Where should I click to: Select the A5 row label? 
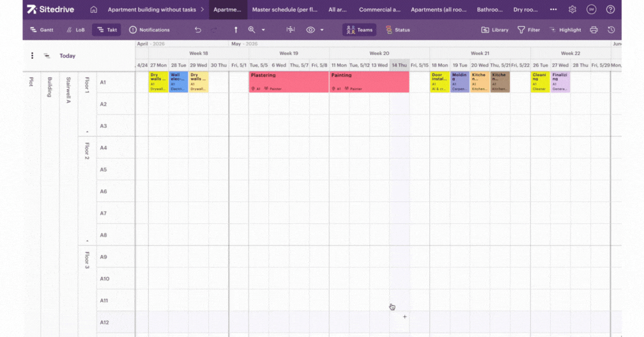point(103,169)
